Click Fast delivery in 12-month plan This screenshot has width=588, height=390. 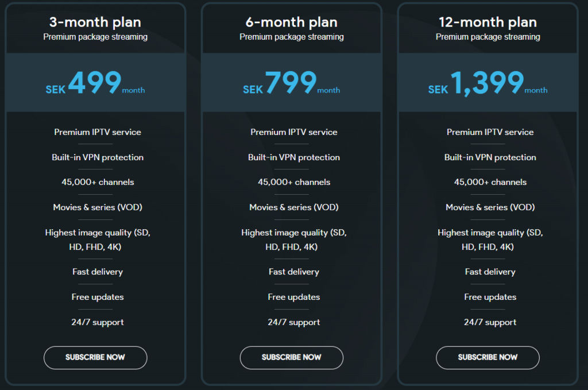(490, 272)
